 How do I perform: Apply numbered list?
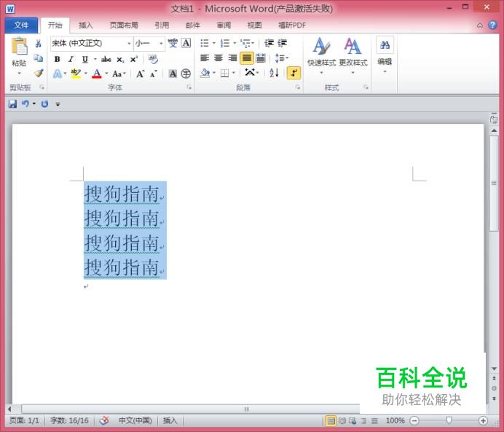(224, 43)
